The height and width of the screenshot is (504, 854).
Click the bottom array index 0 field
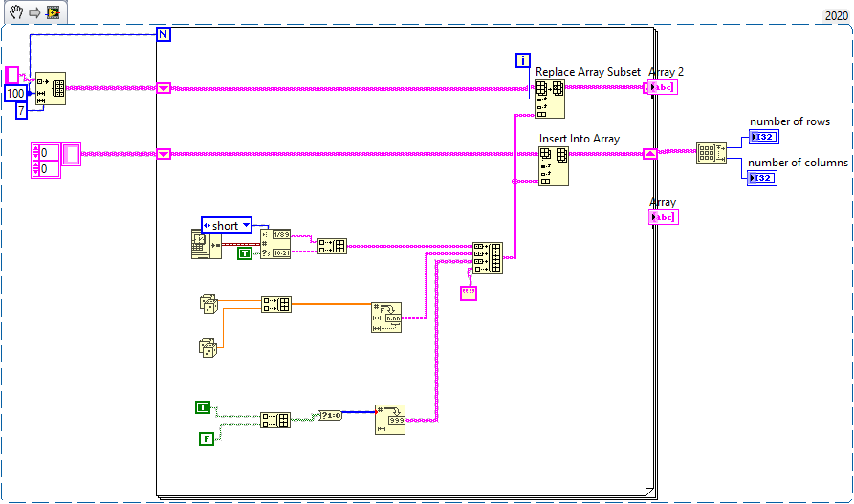coord(50,169)
